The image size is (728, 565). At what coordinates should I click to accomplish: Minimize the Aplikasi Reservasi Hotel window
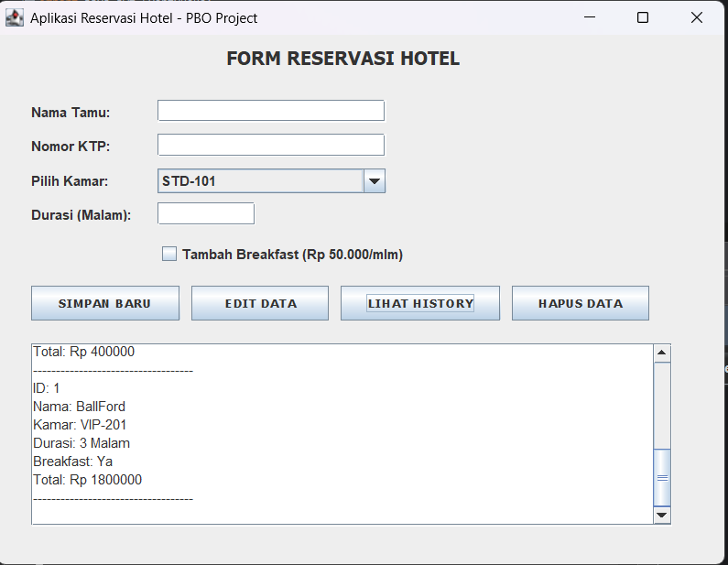589,17
